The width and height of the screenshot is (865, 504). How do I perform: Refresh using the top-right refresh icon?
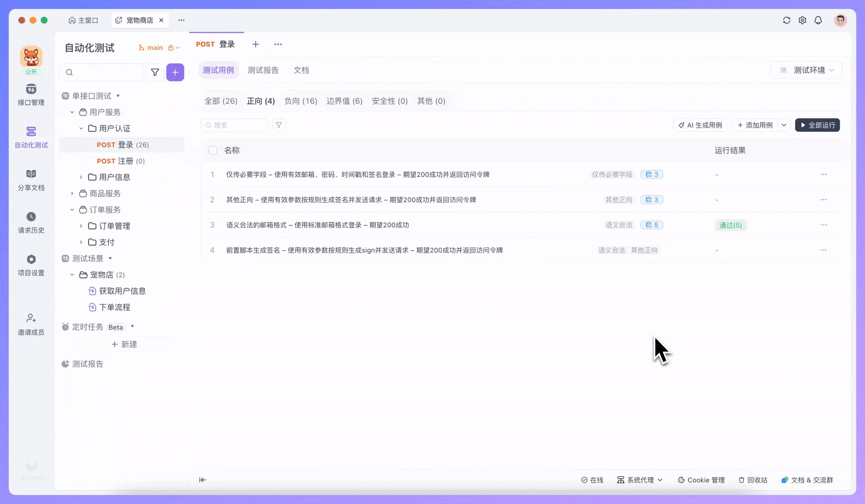pyautogui.click(x=786, y=20)
